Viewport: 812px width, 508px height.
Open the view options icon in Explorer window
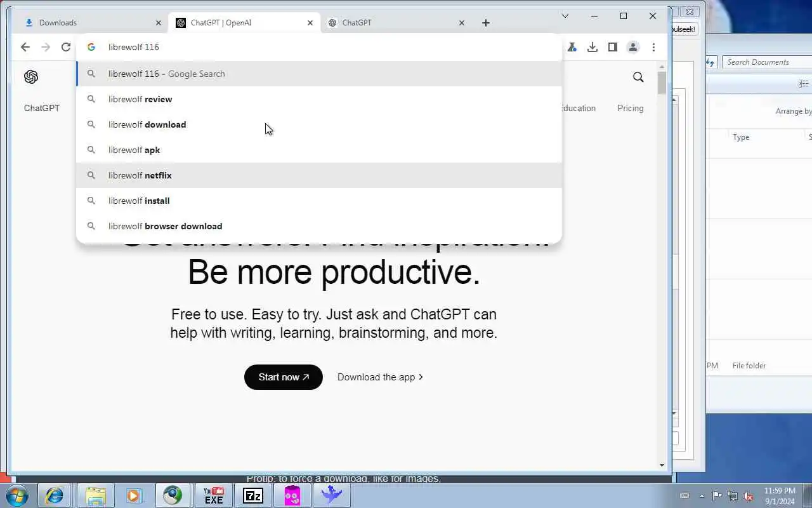click(804, 84)
